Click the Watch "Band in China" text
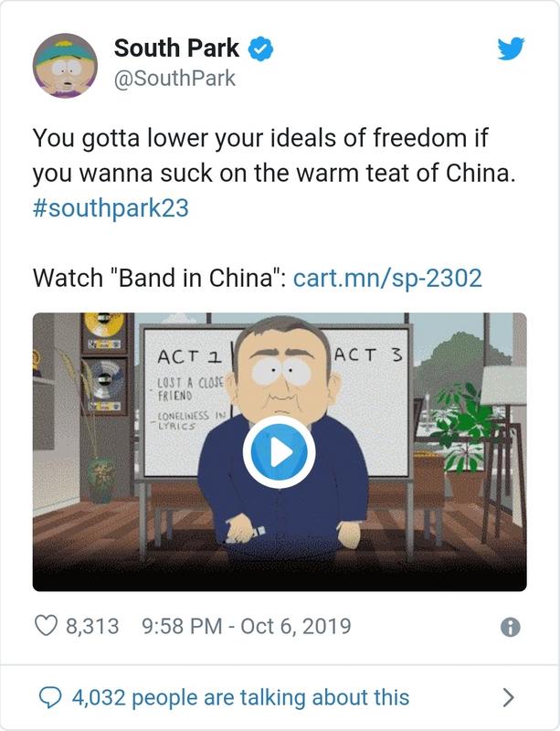560x731 pixels. [159, 278]
